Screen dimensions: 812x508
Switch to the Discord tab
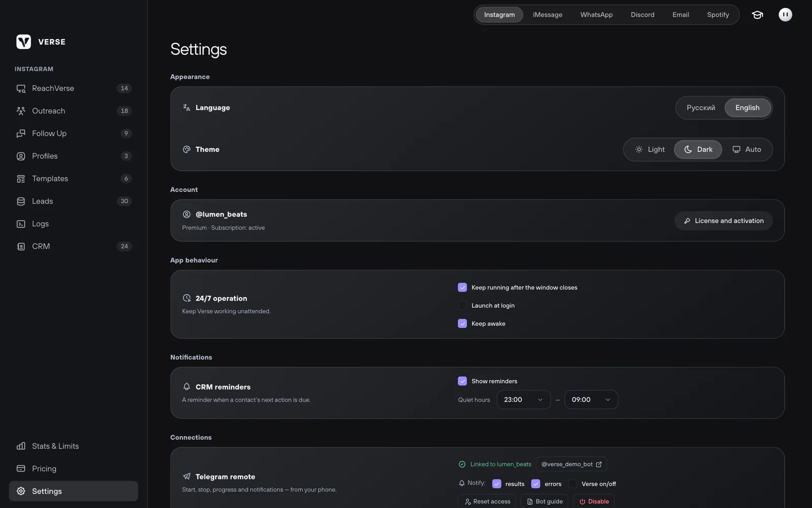point(642,15)
